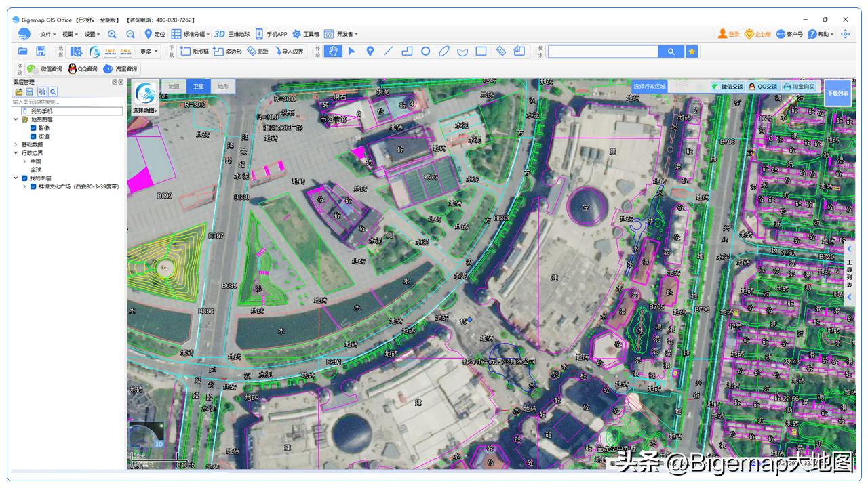This screenshot has height=488, width=868.
Task: Click the 选择行政区域 button on map
Action: [650, 87]
